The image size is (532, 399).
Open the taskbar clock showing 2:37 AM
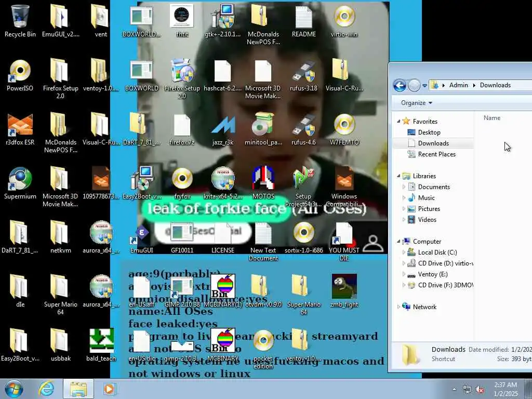[506, 389]
